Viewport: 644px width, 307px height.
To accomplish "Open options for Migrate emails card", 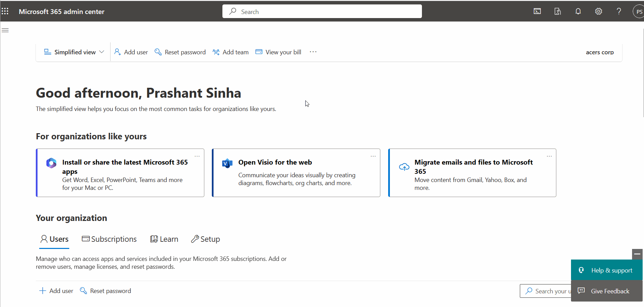I will [549, 156].
